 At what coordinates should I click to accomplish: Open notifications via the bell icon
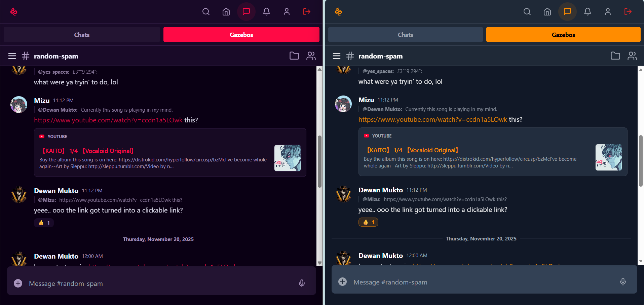(266, 11)
